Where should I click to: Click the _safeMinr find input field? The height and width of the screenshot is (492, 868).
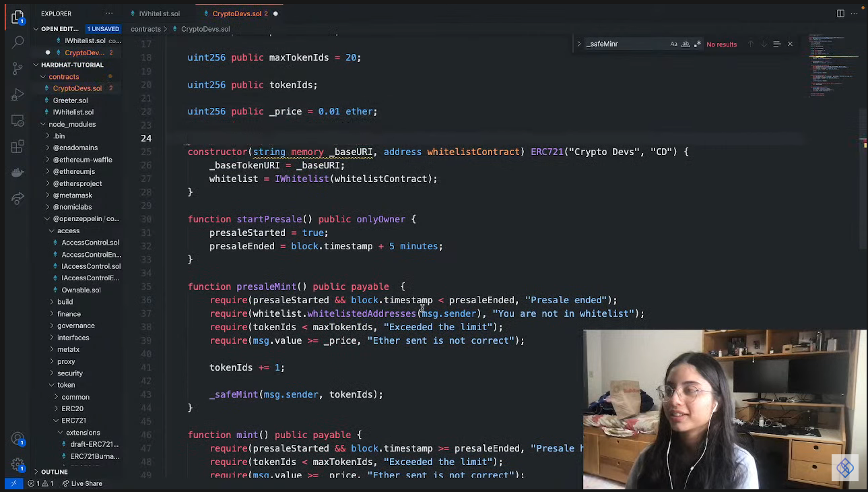click(626, 44)
